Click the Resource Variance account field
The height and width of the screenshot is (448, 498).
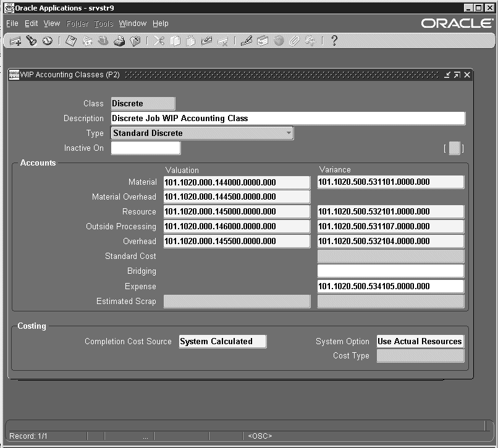[x=390, y=211]
